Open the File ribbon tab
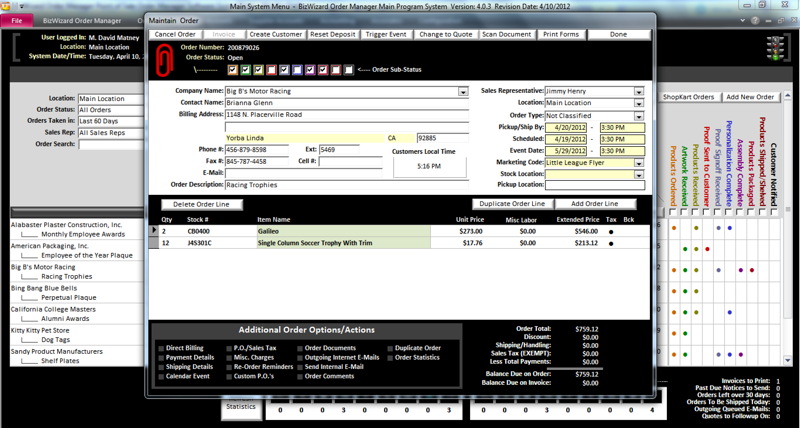The height and width of the screenshot is (428, 800). point(17,21)
